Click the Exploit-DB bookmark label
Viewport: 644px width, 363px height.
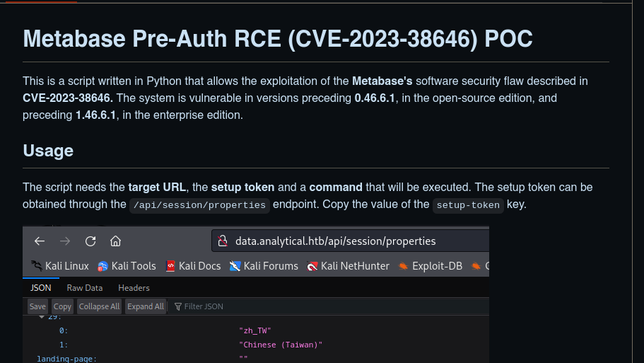pos(437,266)
